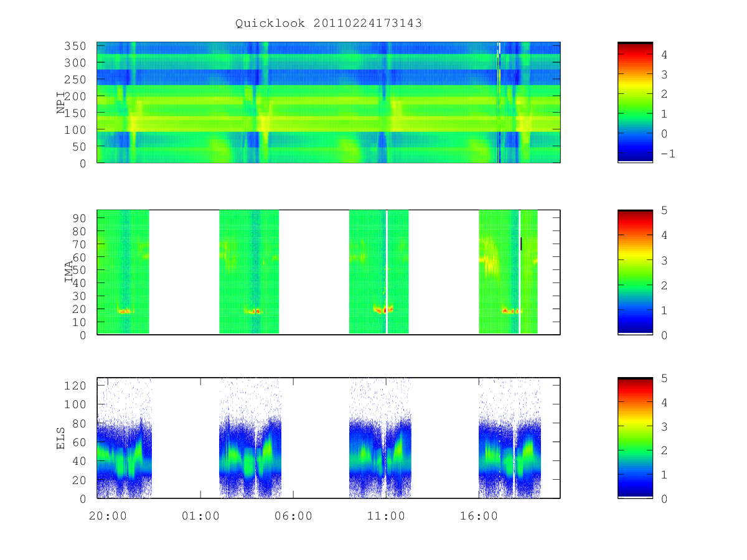Click the 0 value on ELS colorbar
Viewport: 747px width, 560px height.
[664, 498]
